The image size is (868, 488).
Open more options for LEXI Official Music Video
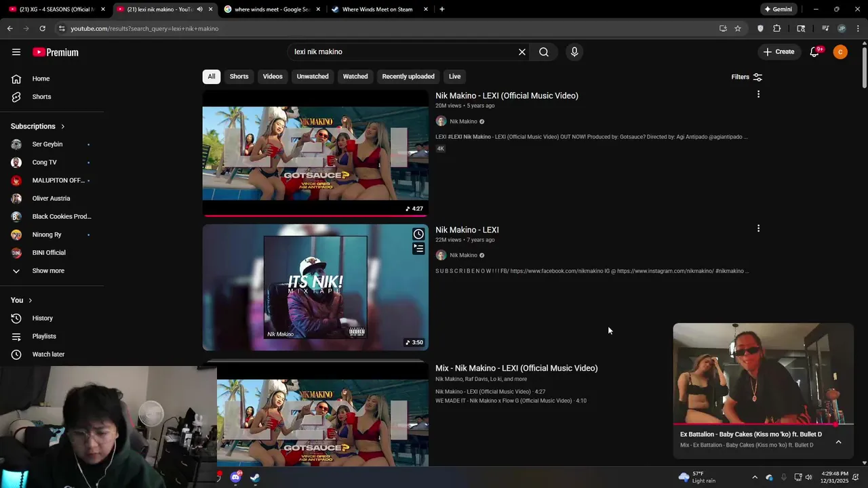tap(758, 94)
